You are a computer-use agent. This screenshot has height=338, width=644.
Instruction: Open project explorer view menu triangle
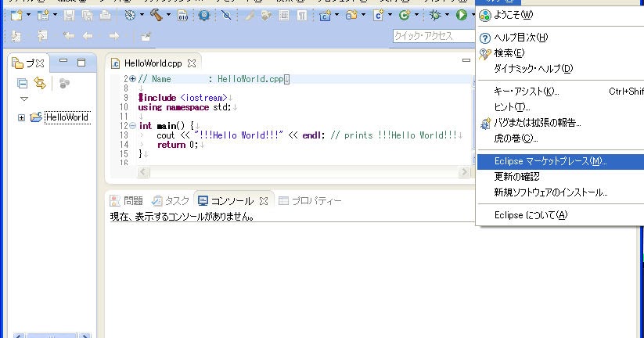(x=24, y=99)
